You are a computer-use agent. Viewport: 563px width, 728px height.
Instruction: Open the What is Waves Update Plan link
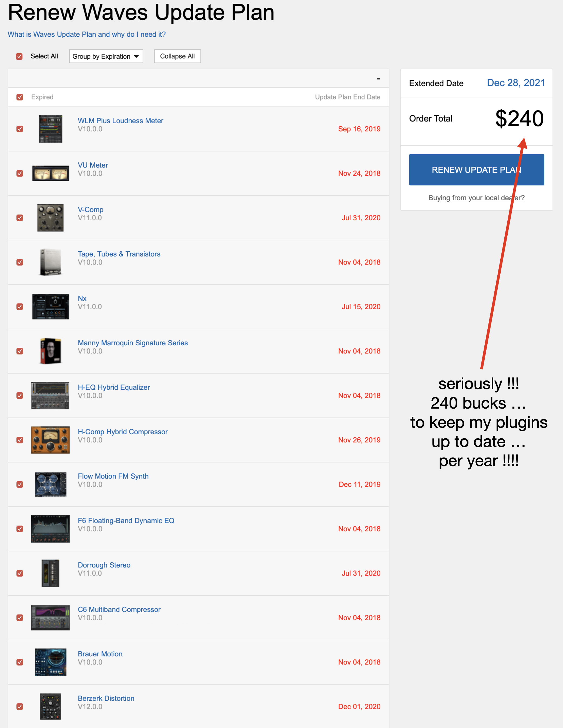coord(87,34)
